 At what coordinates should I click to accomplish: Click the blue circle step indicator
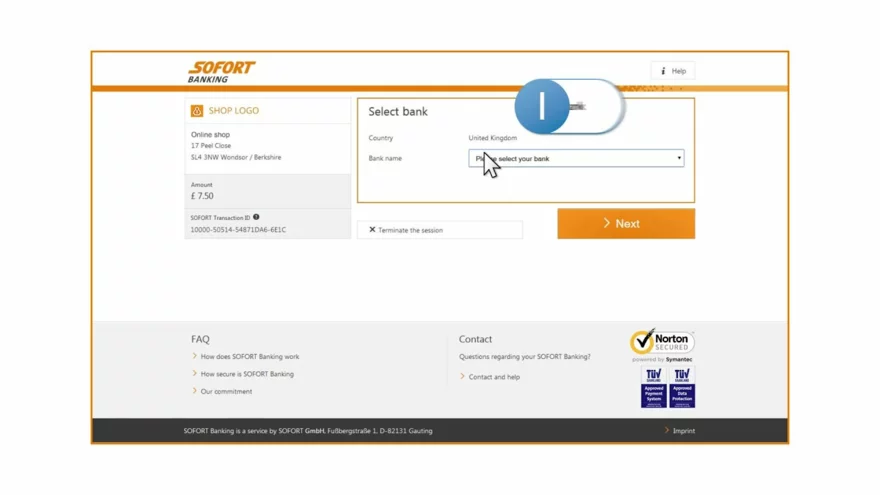[x=542, y=106]
